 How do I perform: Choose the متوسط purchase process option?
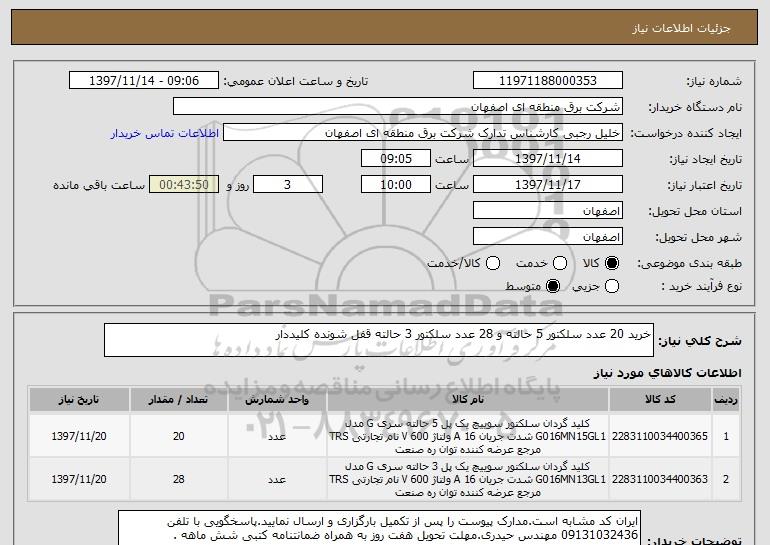coord(553,286)
